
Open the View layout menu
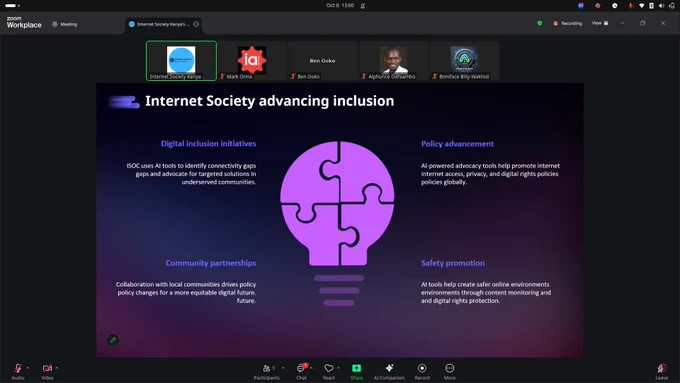(x=600, y=23)
